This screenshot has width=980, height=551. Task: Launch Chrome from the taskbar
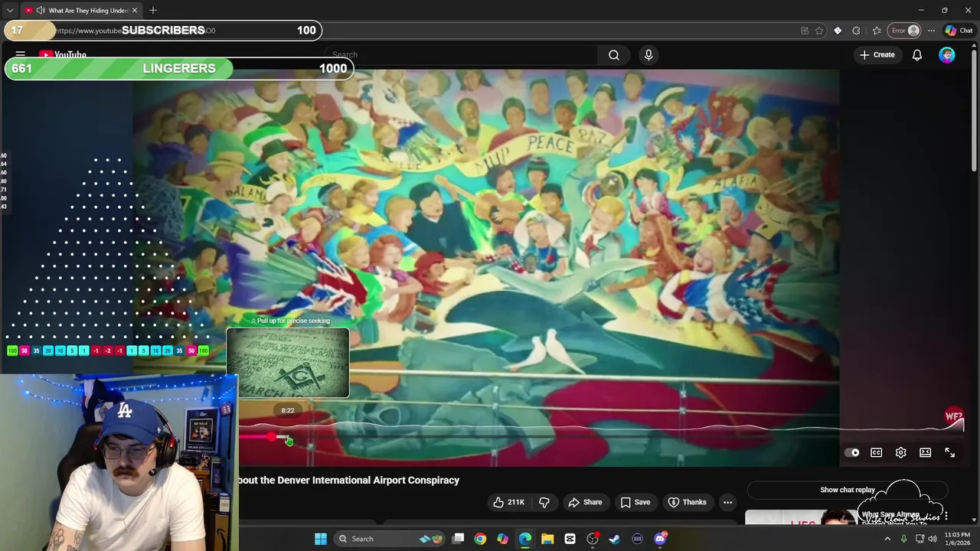(x=480, y=539)
